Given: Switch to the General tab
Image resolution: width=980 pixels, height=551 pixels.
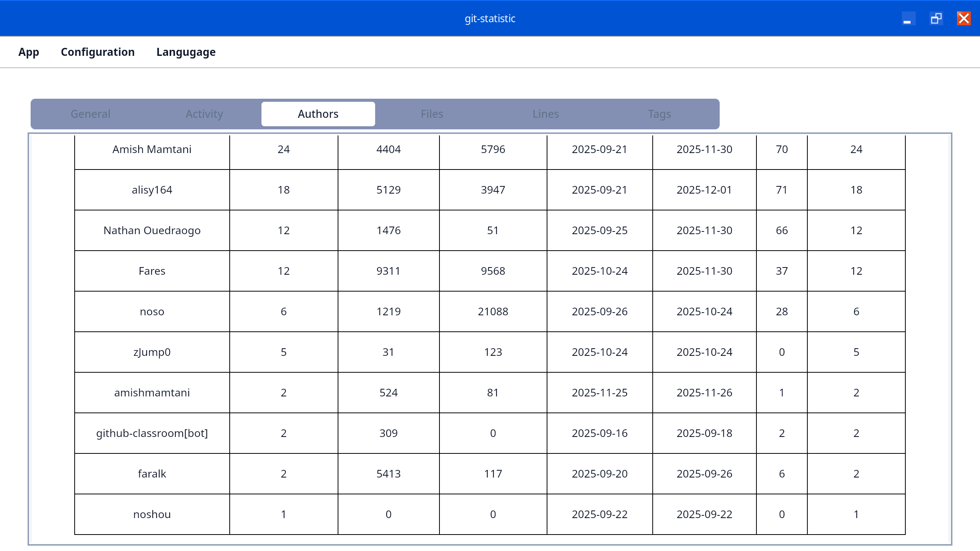Looking at the screenshot, I should 91,114.
